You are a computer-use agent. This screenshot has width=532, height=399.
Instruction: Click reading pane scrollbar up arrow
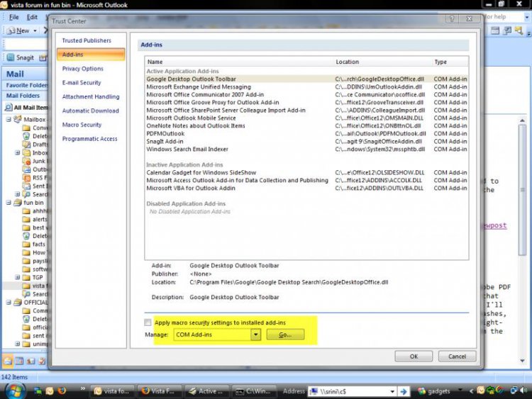pos(523,120)
